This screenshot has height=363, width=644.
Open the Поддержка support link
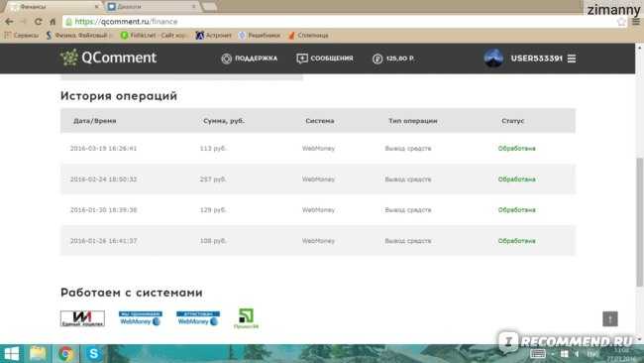[x=250, y=59]
